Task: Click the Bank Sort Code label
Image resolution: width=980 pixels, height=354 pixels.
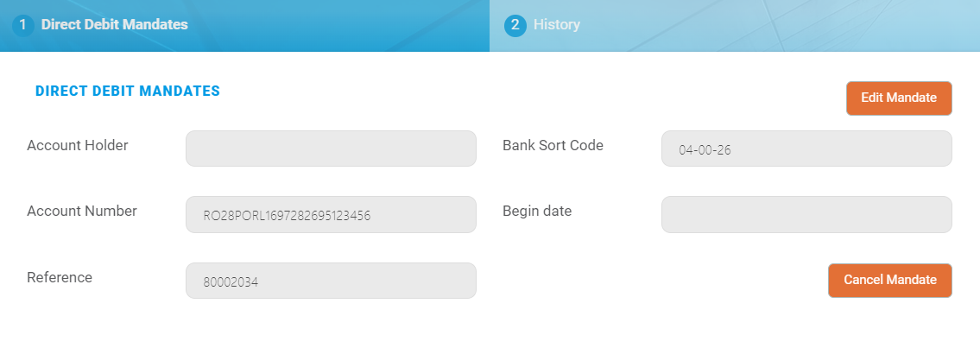Action: (x=553, y=145)
